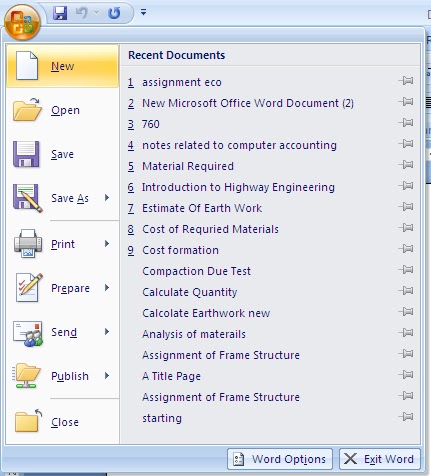Open Customize Quick Access Toolbar dropdown
The image size is (431, 476).
[x=143, y=13]
